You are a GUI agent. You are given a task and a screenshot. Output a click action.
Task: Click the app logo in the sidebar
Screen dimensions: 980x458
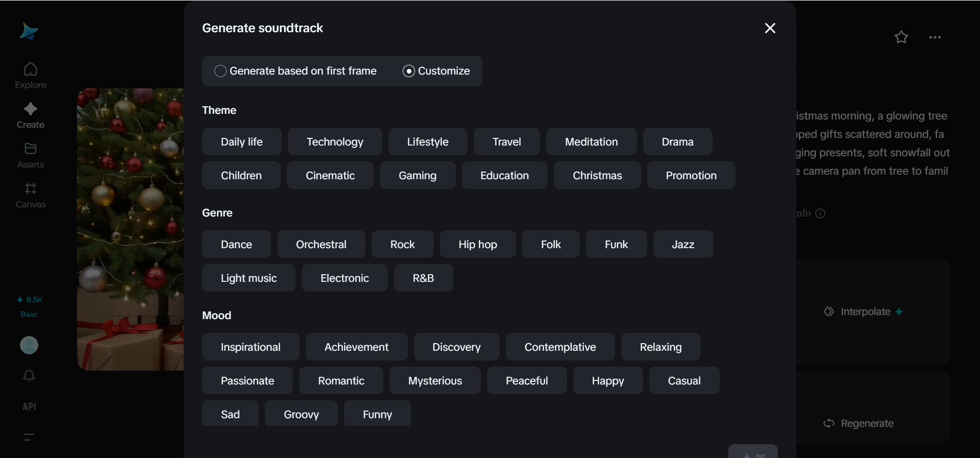[x=29, y=32]
